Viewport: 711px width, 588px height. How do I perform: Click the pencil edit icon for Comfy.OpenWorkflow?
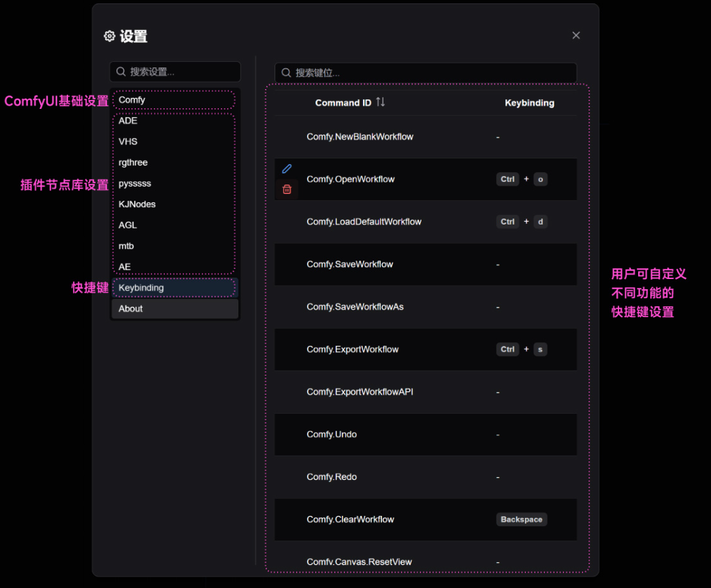[x=287, y=169]
